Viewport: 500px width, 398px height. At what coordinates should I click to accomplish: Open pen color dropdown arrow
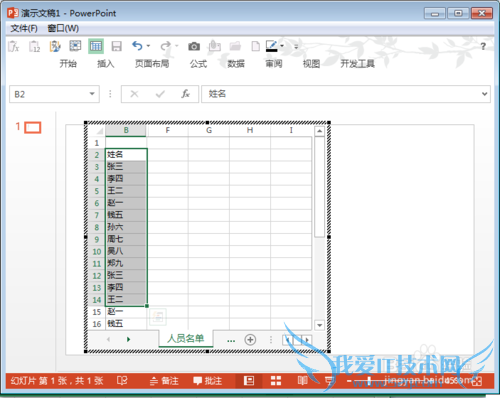(x=282, y=46)
